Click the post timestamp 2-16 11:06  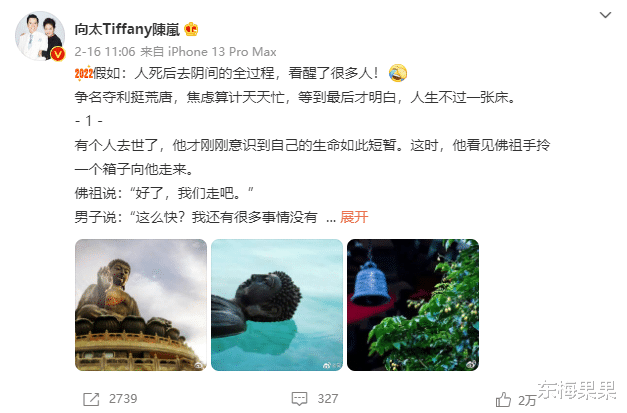pos(105,52)
